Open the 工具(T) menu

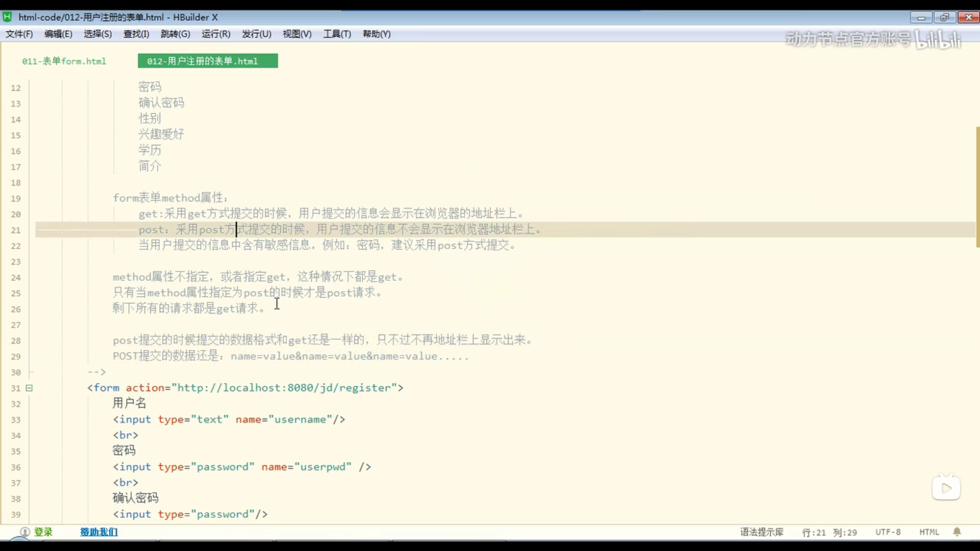[x=337, y=34]
